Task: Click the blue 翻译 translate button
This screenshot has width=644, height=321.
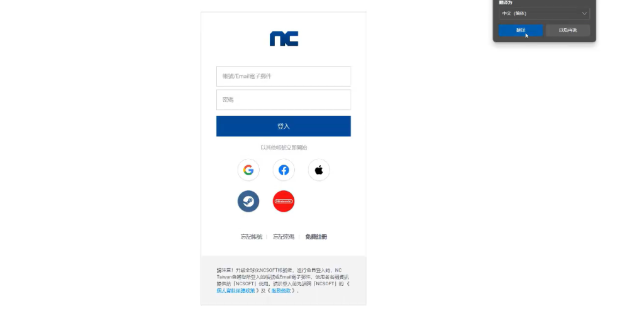Action: click(520, 30)
